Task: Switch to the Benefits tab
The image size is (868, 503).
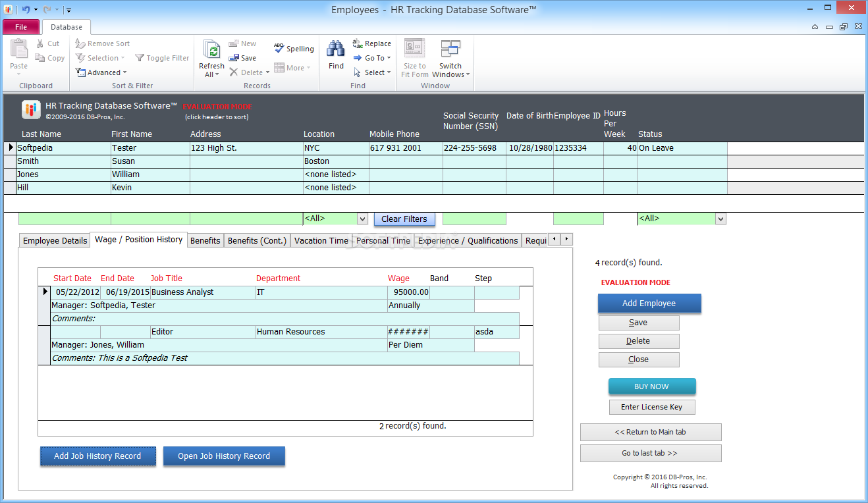Action: (x=205, y=240)
